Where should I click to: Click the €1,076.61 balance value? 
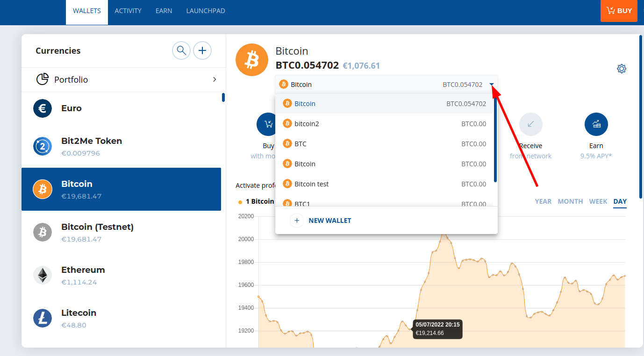click(x=361, y=66)
